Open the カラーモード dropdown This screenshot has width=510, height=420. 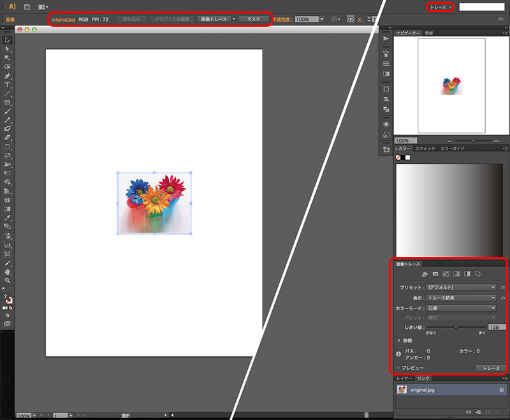(x=461, y=308)
